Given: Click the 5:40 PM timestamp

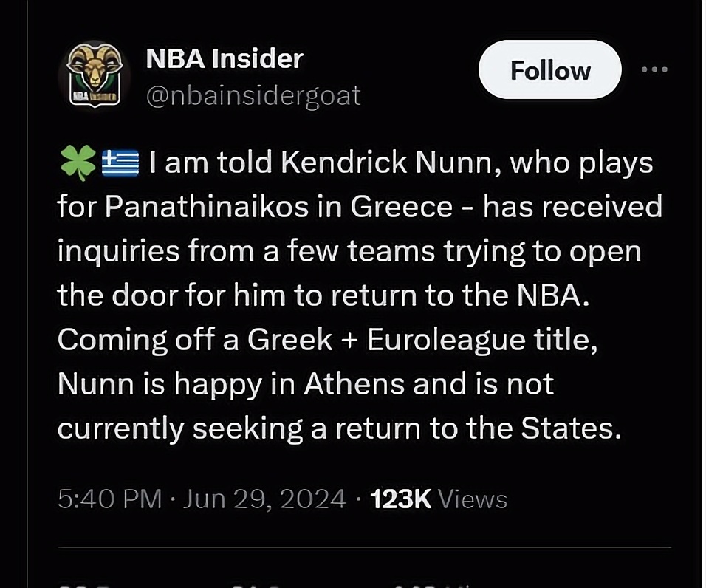Looking at the screenshot, I should pyautogui.click(x=110, y=499).
